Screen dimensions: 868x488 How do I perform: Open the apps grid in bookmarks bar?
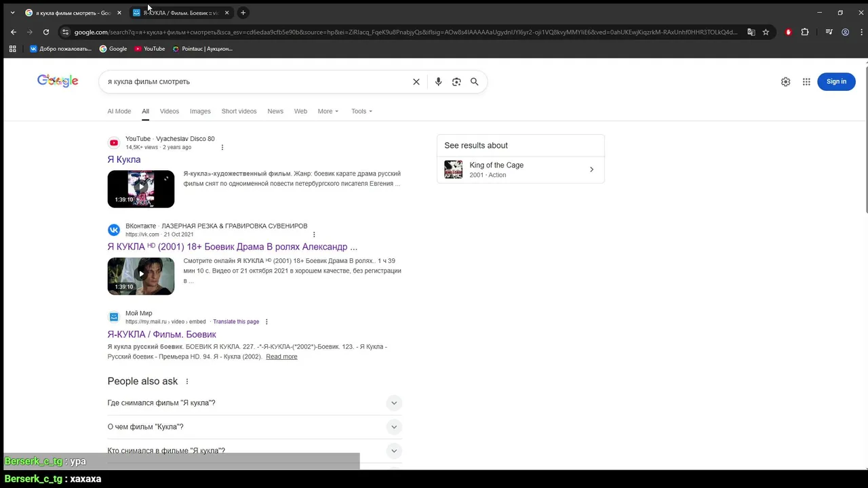point(12,49)
